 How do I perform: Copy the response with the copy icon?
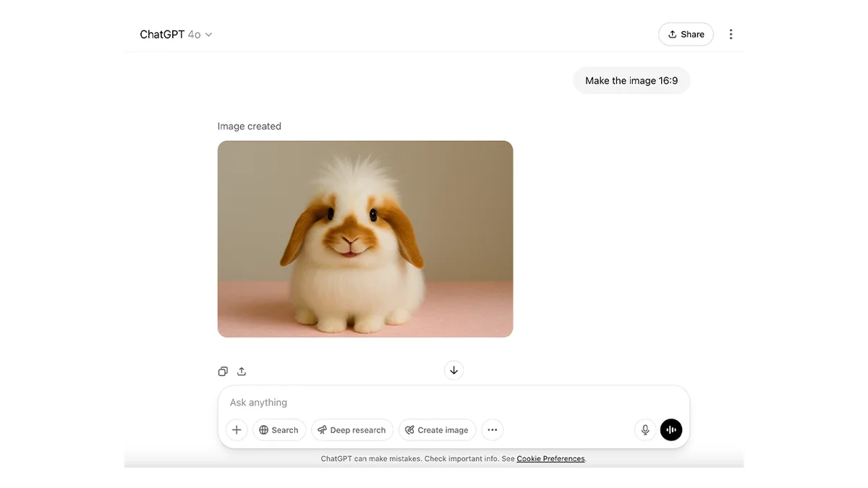coord(223,372)
